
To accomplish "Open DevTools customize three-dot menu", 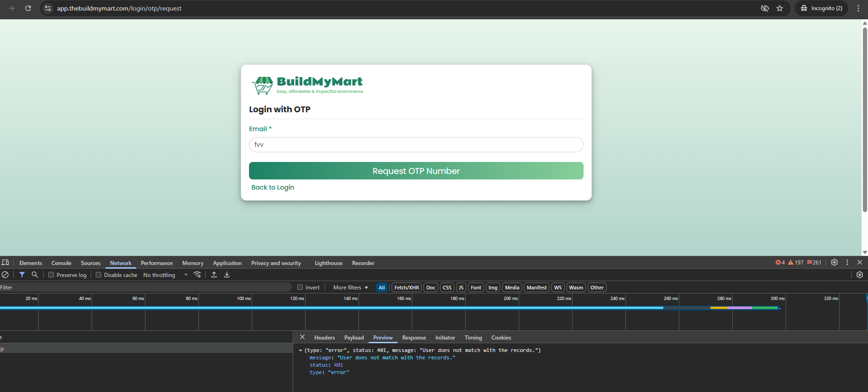I will 847,262.
